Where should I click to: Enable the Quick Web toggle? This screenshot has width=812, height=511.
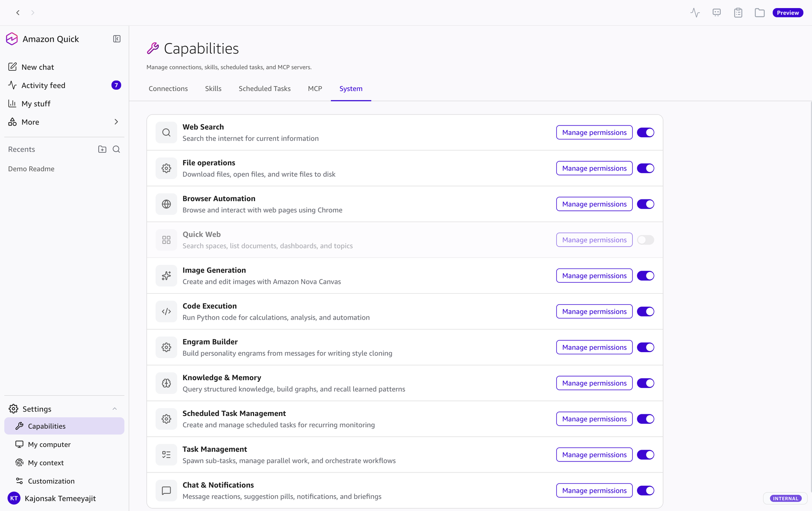click(646, 240)
